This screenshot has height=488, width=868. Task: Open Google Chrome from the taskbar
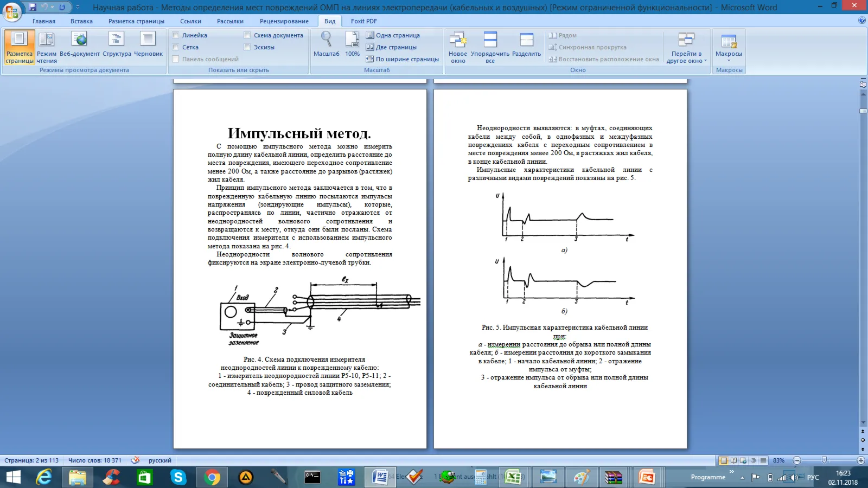click(x=212, y=477)
